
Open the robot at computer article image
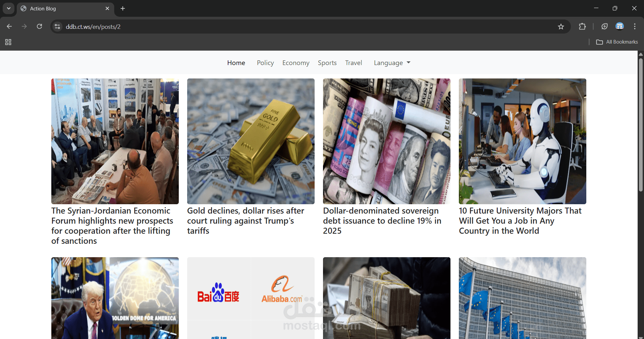tap(523, 141)
